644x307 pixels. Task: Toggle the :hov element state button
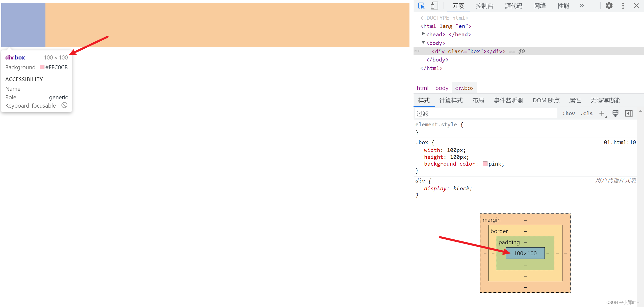(x=569, y=113)
